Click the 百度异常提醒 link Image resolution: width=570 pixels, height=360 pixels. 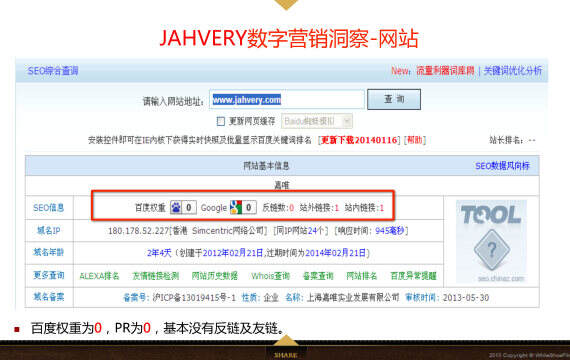(413, 276)
